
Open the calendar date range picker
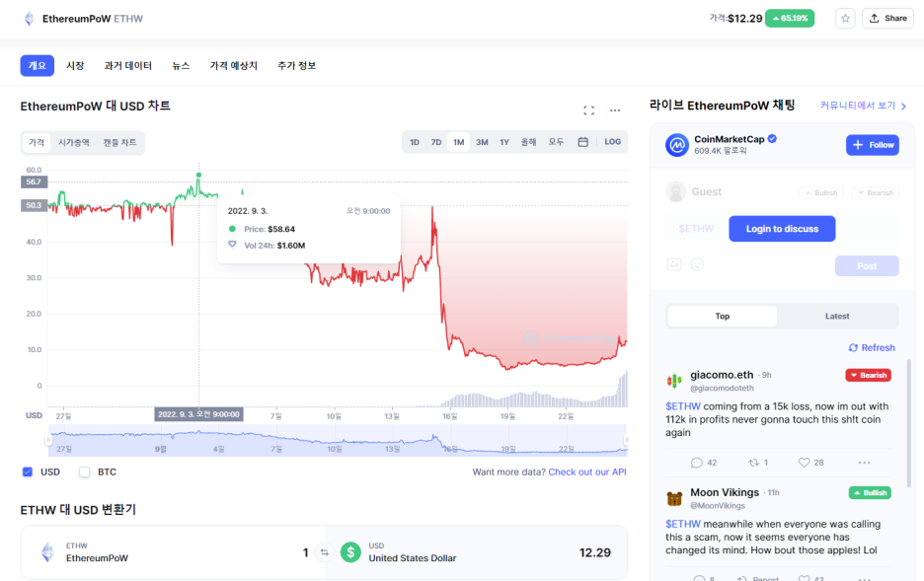(582, 142)
